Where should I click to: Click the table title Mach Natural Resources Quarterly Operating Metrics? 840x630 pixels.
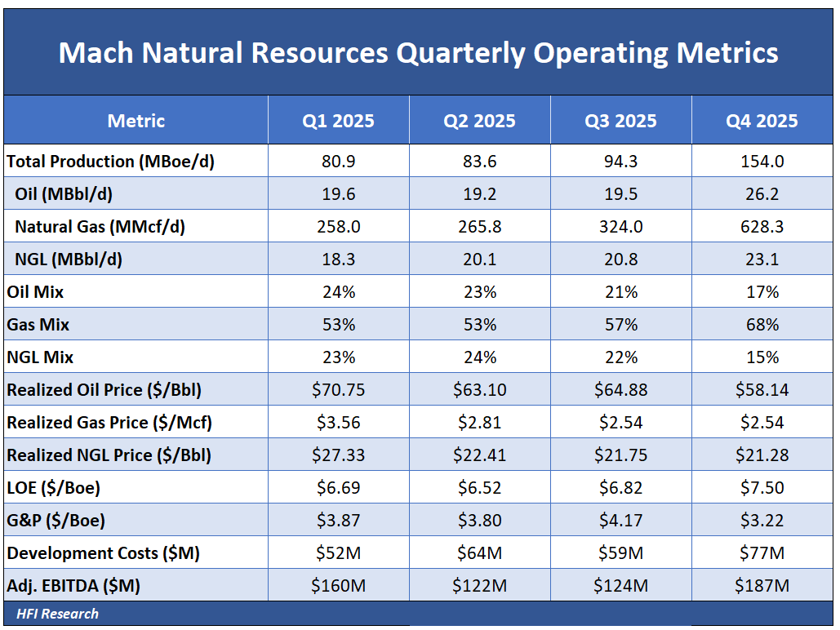(418, 53)
